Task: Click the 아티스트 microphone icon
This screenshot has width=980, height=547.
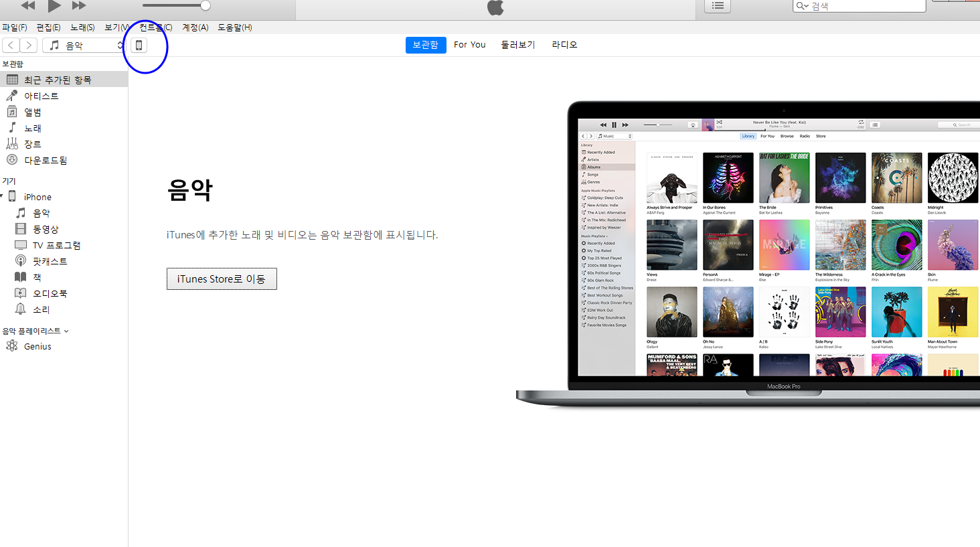Action: click(12, 96)
